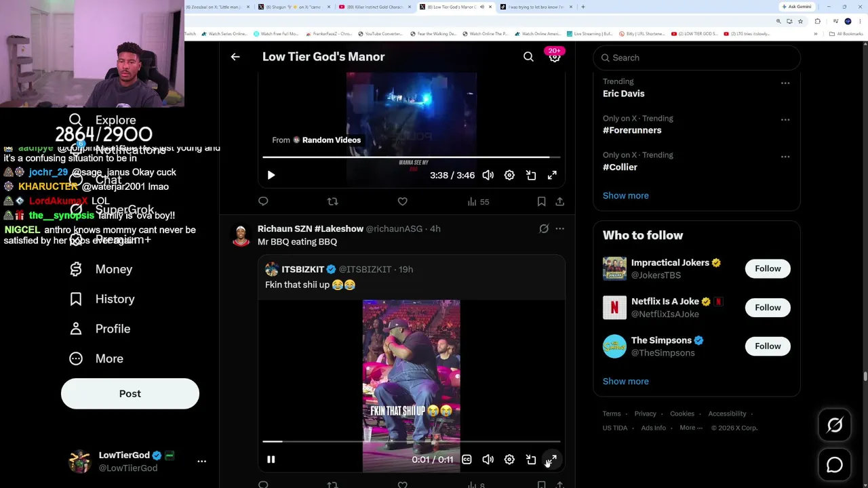Zoom page using the magnifier icon in address bar

coord(778,21)
